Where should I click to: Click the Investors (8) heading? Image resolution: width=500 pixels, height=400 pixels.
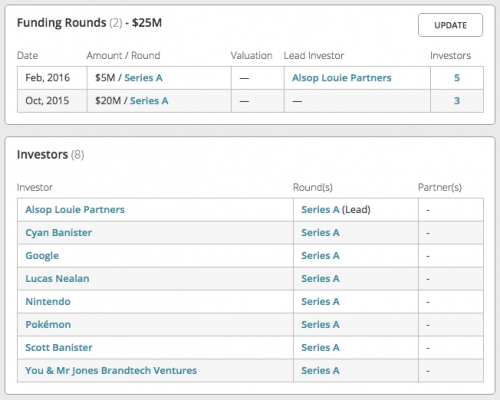click(x=51, y=155)
